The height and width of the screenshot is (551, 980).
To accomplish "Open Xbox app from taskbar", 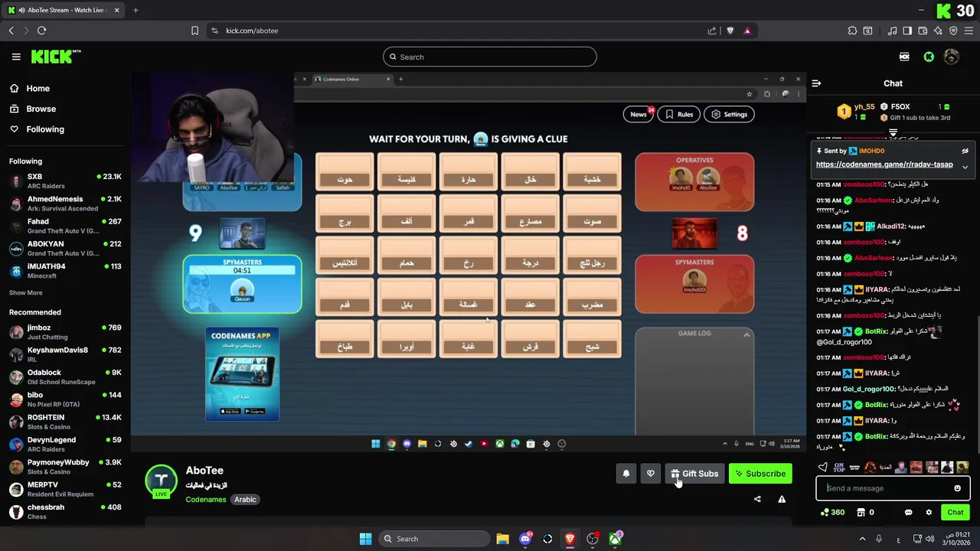I will (616, 539).
